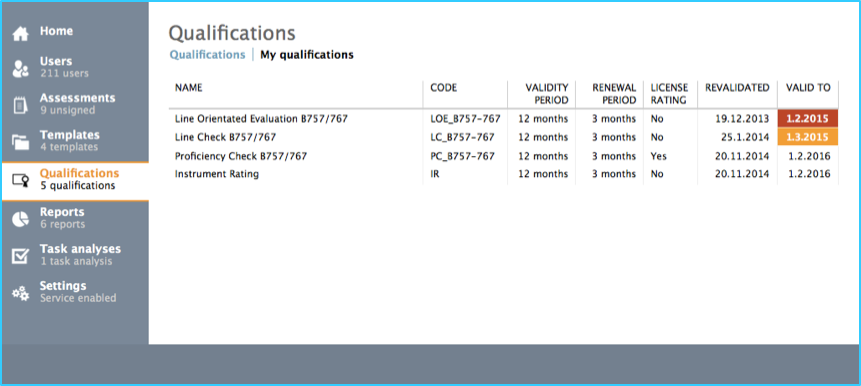Click the Settings gears icon
This screenshot has height=386, width=861.
(20, 293)
